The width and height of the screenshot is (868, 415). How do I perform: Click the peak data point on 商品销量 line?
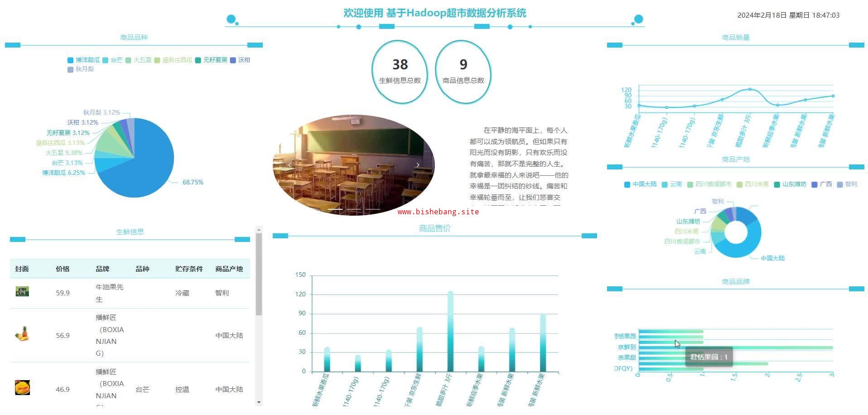[750, 89]
